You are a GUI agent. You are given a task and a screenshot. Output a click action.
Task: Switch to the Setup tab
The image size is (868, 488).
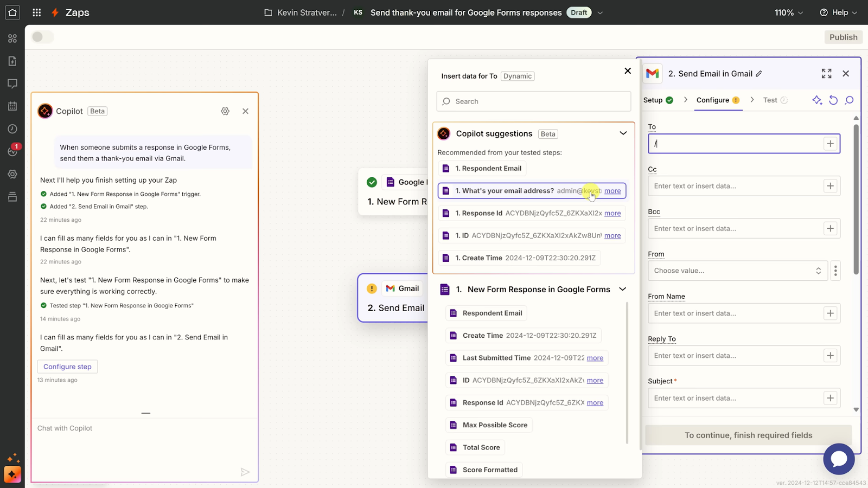click(x=658, y=100)
